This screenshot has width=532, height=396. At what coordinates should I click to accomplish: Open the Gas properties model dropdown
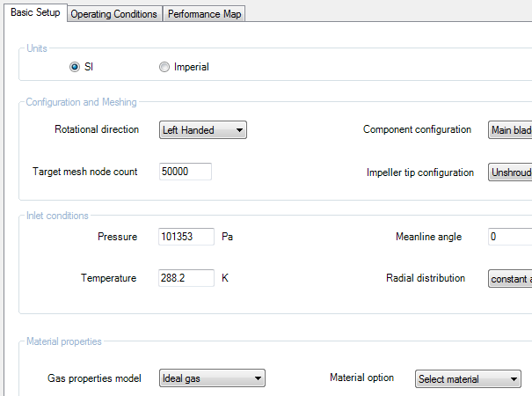tap(211, 378)
